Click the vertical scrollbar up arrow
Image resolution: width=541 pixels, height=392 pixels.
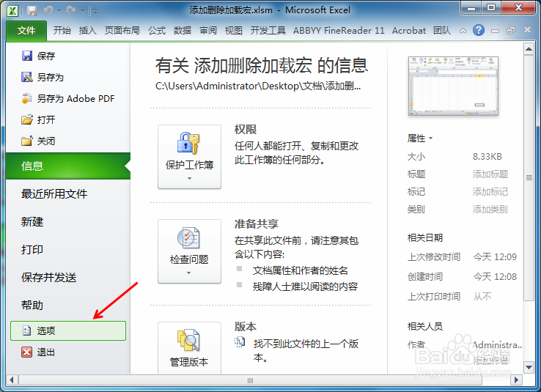529,49
